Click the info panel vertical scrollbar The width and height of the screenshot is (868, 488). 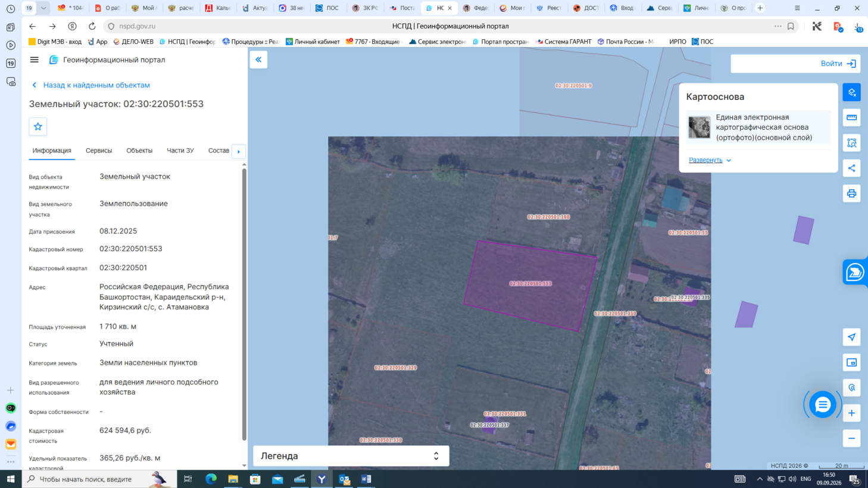click(x=244, y=305)
